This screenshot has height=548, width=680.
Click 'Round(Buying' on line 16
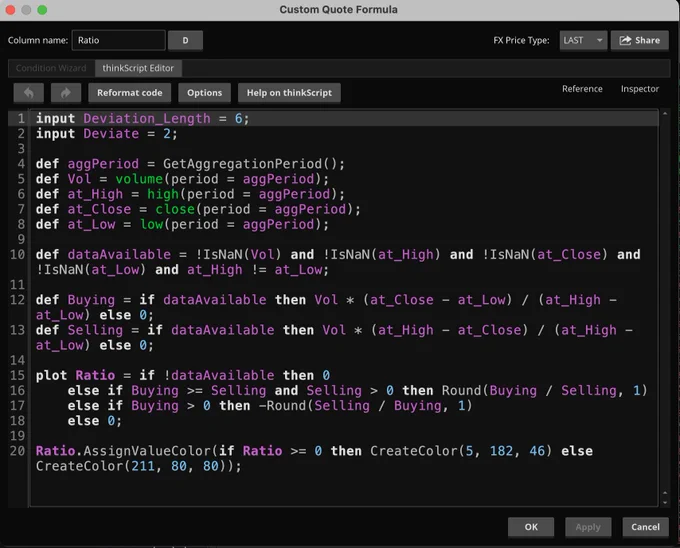(x=489, y=391)
